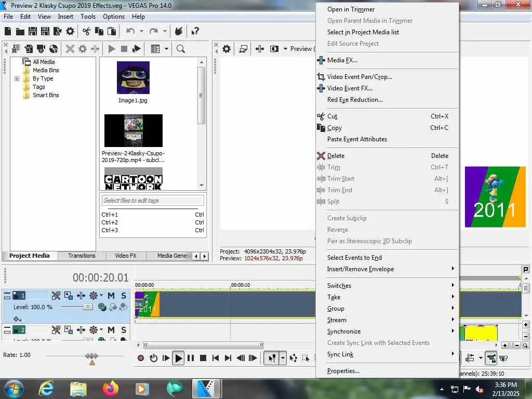Click Preview on External Monitor icon
The height and width of the screenshot is (399, 532).
coord(243,49)
